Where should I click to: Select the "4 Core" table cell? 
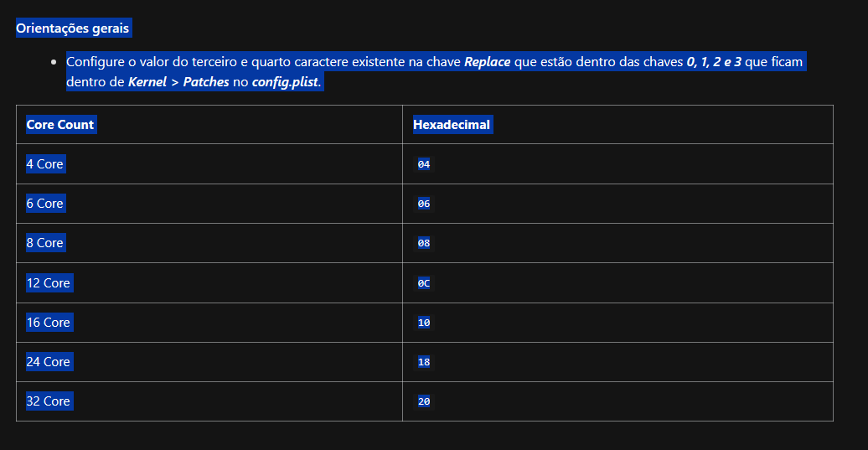tap(45, 164)
